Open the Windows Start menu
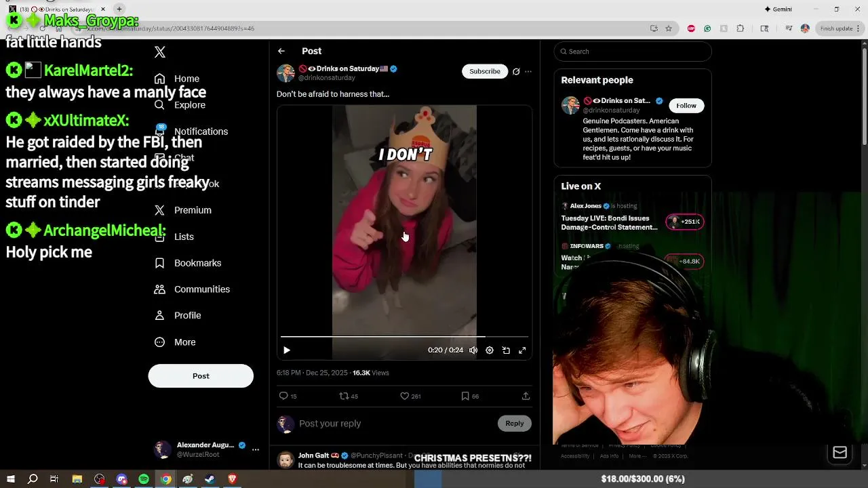This screenshot has width=868, height=488. click(x=10, y=479)
